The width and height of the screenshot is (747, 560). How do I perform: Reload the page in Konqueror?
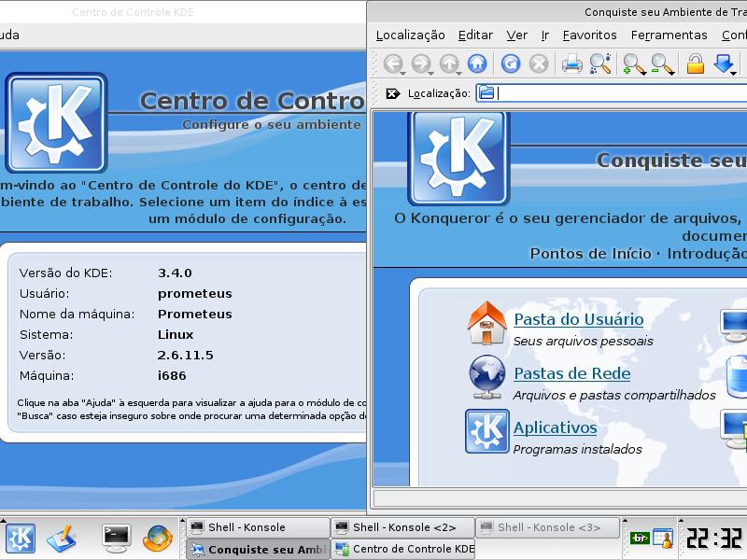(511, 63)
